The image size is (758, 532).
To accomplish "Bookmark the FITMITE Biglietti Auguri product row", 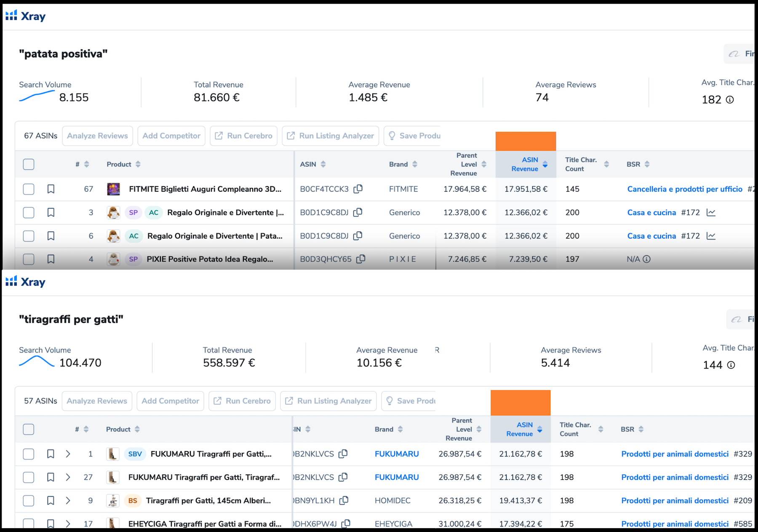I will (51, 189).
